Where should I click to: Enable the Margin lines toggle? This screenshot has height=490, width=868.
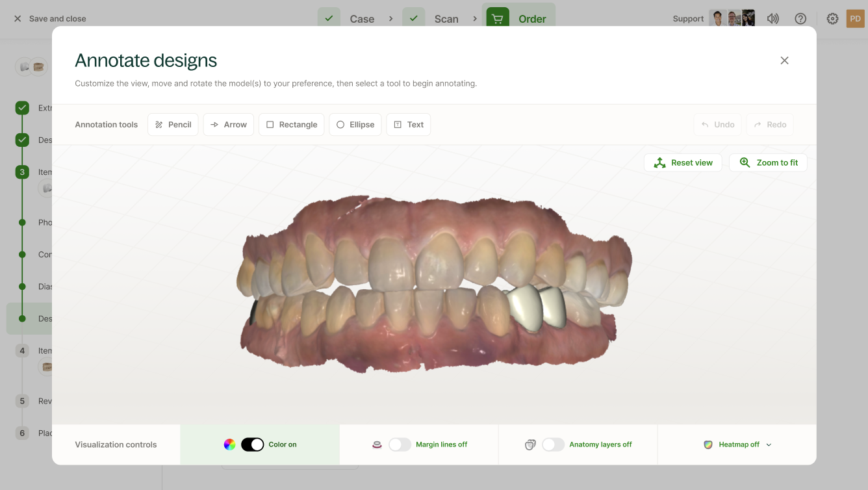pyautogui.click(x=400, y=445)
